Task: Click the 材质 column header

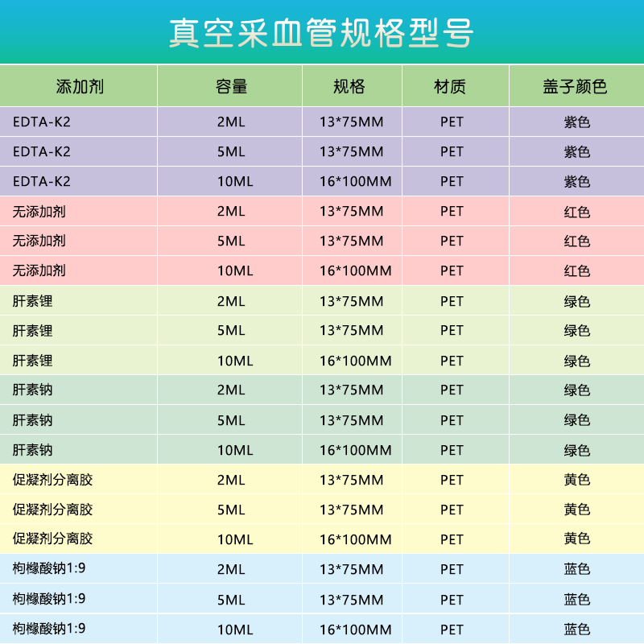Action: click(x=450, y=87)
